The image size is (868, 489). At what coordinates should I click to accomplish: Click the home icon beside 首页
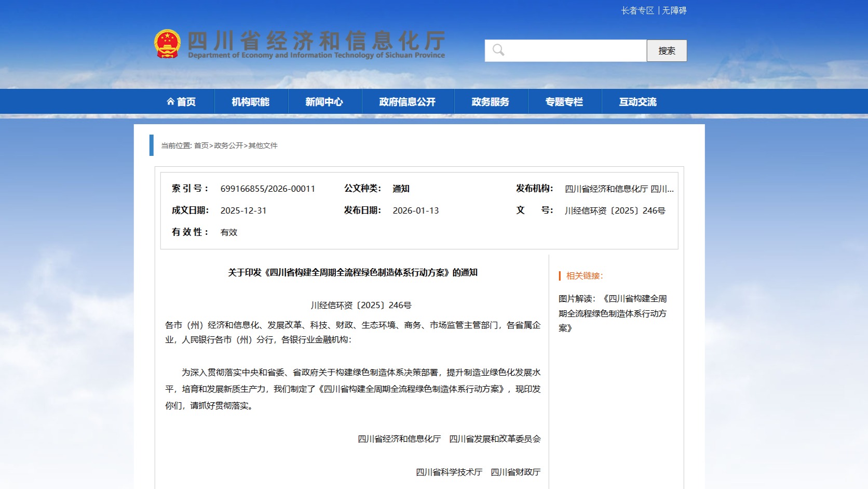pyautogui.click(x=170, y=102)
